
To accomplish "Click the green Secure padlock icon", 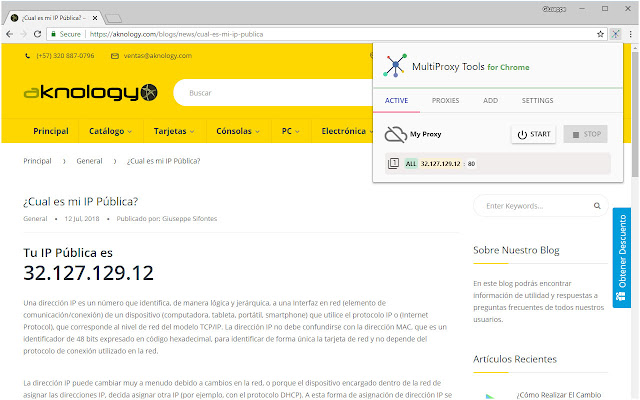I will tap(53, 34).
